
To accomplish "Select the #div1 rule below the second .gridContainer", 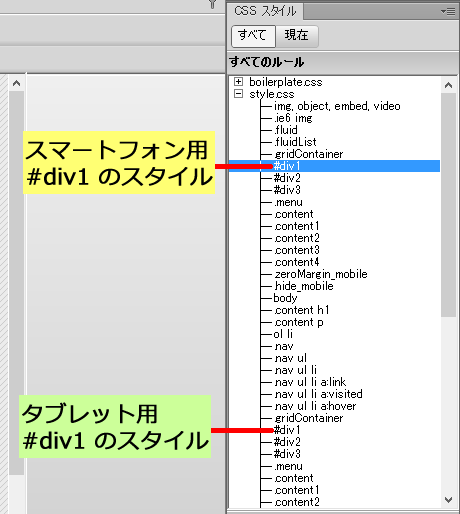I will click(287, 430).
